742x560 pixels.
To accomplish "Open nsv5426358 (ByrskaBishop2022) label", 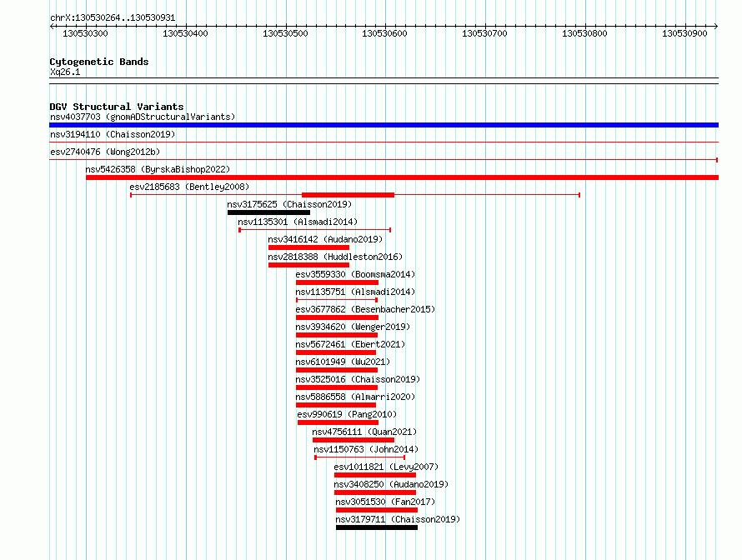I will click(158, 169).
